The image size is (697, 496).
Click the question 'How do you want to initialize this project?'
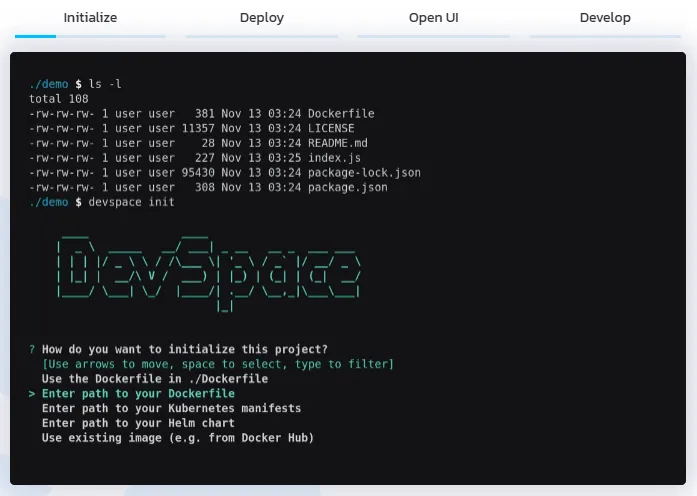[x=185, y=349]
